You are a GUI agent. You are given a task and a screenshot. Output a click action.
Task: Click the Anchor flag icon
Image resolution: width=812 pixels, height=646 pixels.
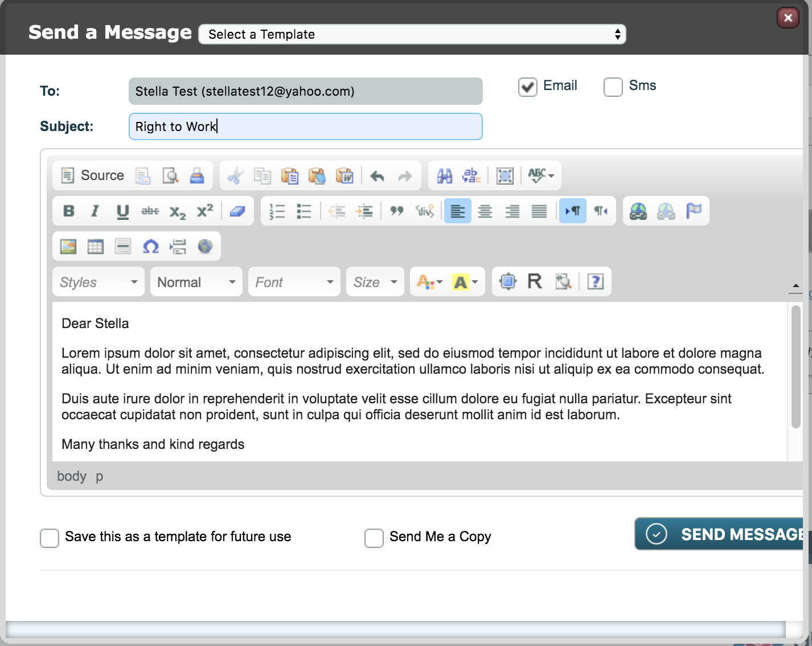click(694, 211)
